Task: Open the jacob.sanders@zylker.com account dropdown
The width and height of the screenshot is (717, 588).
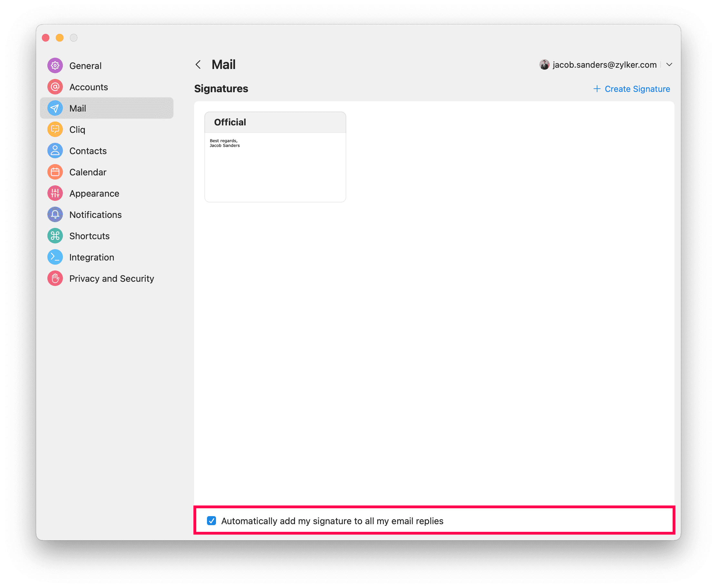Action: 604,65
